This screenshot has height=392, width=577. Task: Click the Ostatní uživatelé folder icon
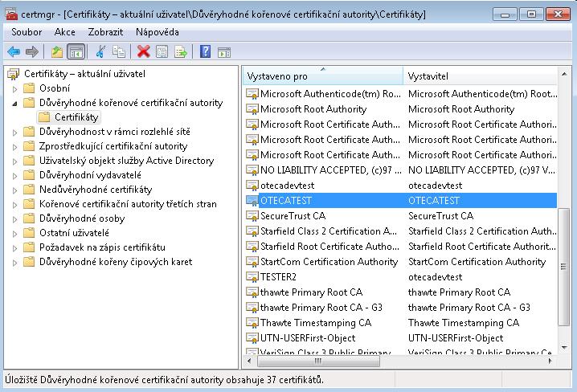[29, 233]
